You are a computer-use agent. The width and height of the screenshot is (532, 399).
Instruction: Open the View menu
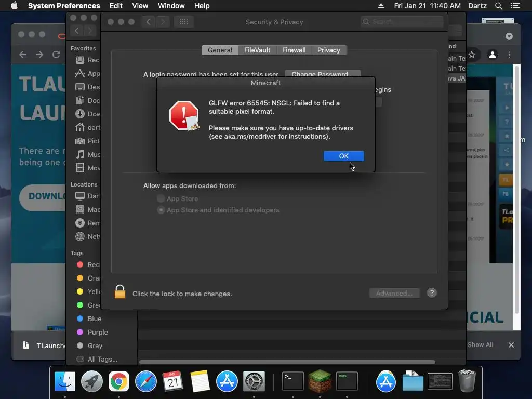coord(140,6)
